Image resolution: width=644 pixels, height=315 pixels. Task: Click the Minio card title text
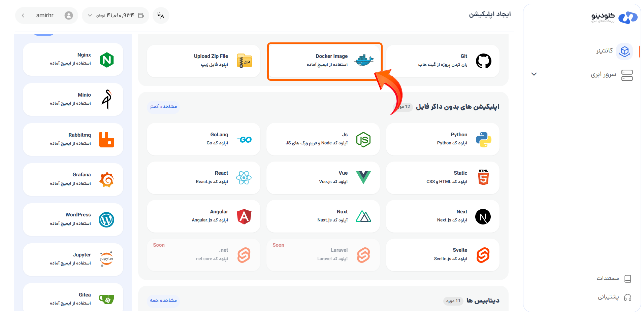click(x=84, y=95)
